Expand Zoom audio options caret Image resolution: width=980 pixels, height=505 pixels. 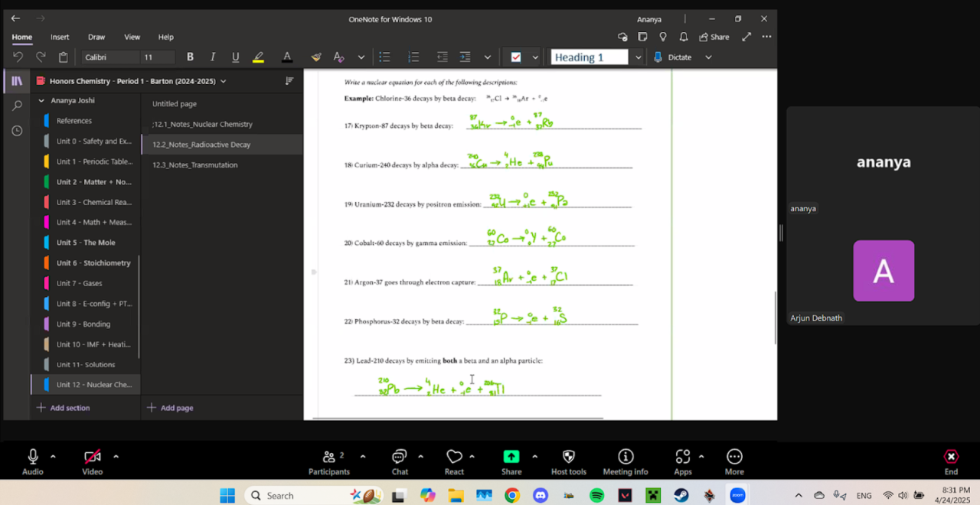pyautogui.click(x=53, y=456)
